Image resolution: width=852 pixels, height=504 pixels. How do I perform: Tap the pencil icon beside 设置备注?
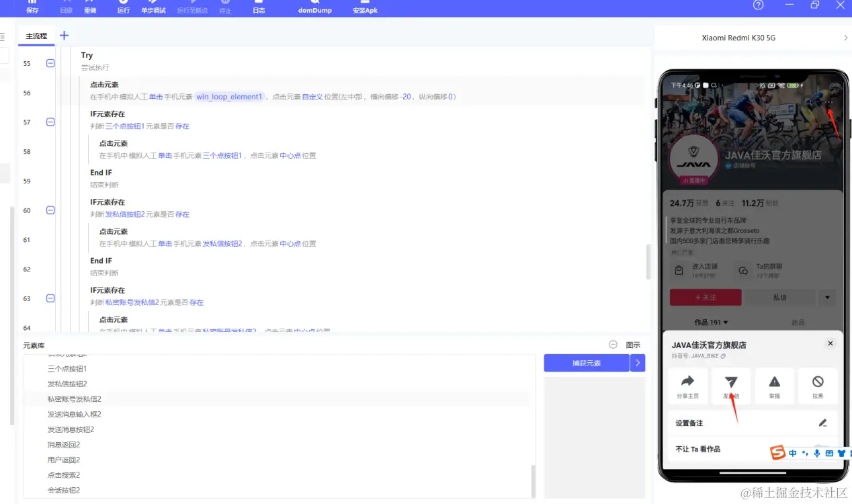point(823,423)
